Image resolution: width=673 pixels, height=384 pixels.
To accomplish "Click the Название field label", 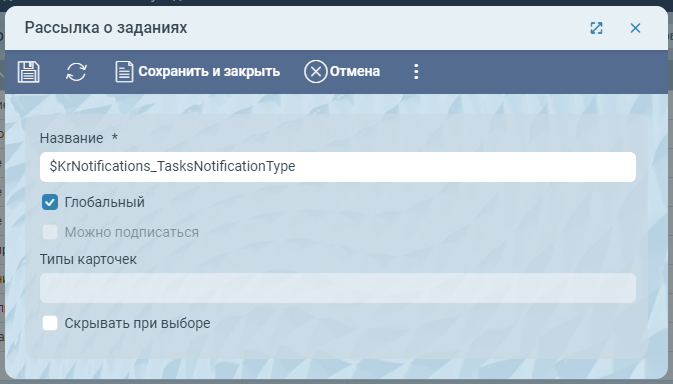I will point(71,138).
